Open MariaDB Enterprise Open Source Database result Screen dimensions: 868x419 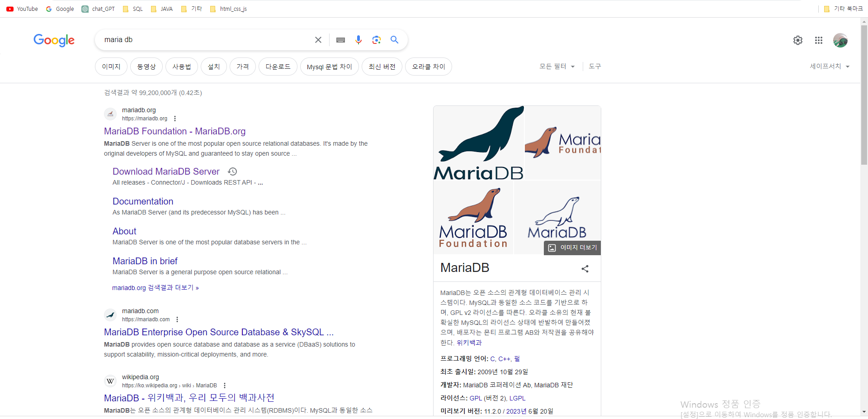(x=219, y=332)
